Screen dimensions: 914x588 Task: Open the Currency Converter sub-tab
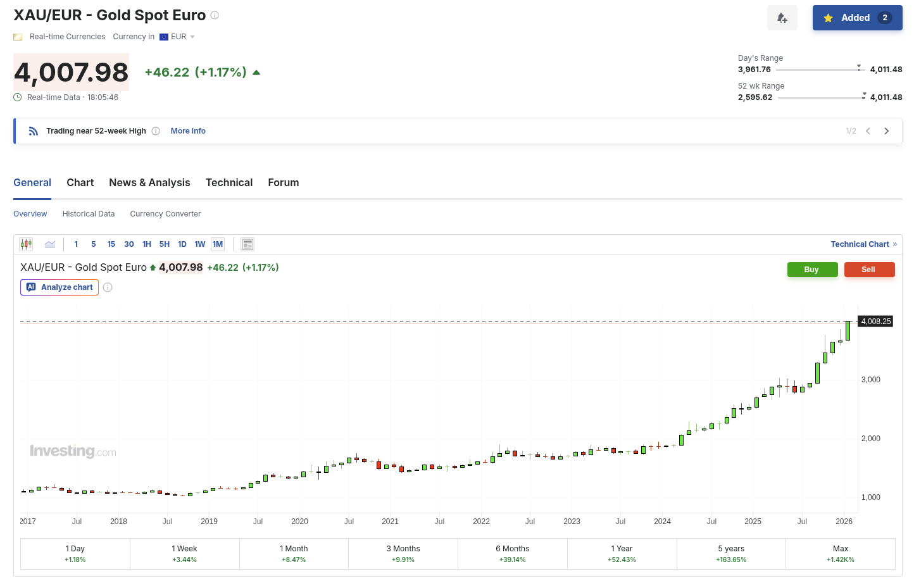click(x=165, y=214)
